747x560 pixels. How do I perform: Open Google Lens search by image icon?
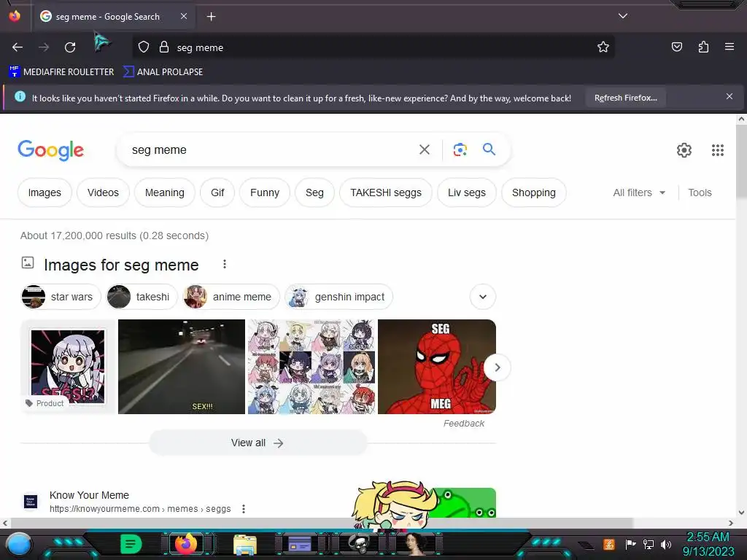(x=460, y=150)
